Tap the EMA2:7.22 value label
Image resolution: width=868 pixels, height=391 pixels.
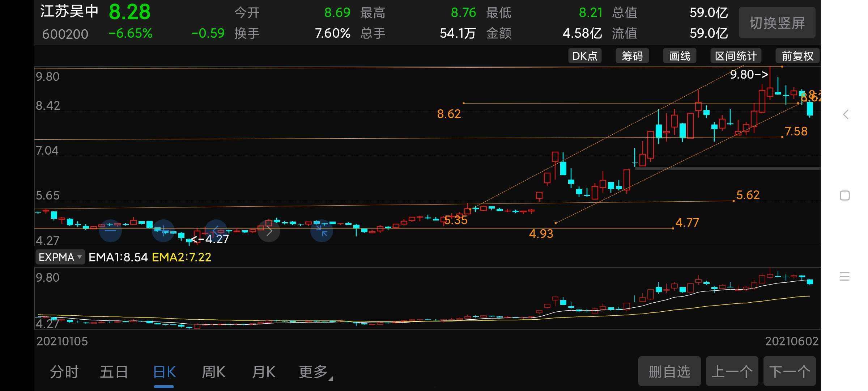182,257
